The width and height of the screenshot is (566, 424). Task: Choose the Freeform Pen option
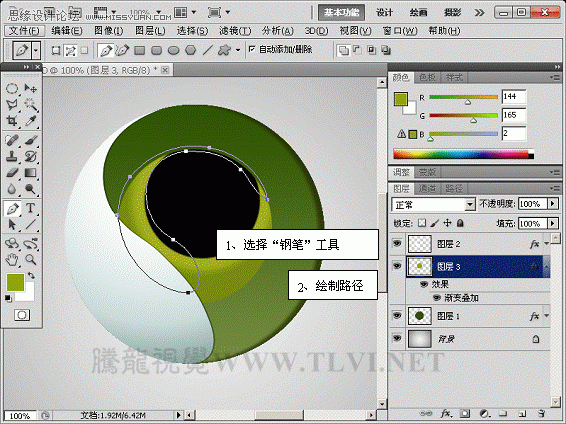pyautogui.click(x=122, y=50)
